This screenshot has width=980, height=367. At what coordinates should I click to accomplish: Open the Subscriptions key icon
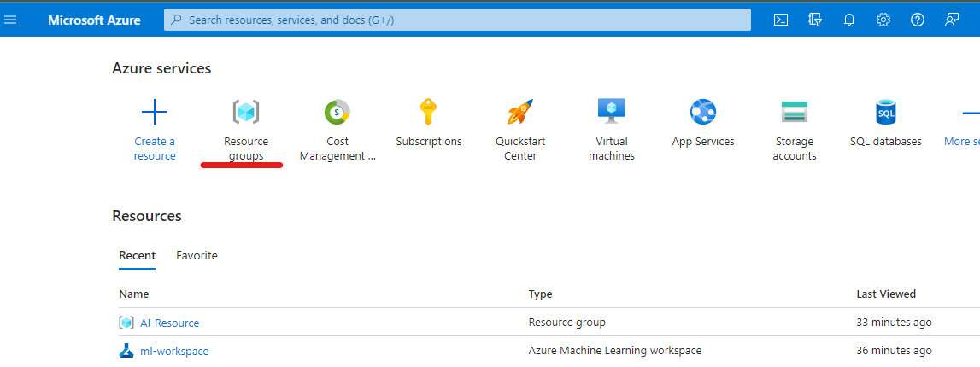point(428,113)
